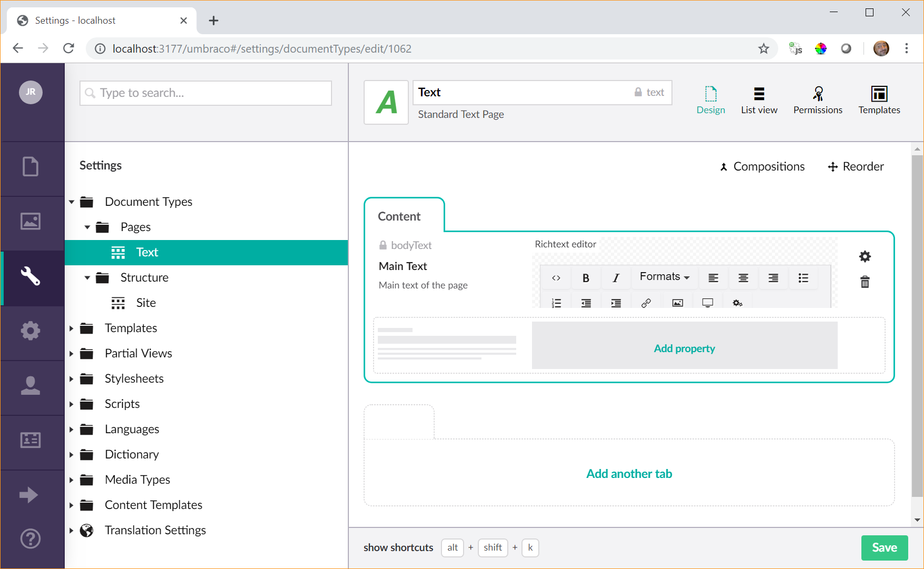Click the Reorder button
This screenshot has width=924, height=569.
click(x=856, y=166)
